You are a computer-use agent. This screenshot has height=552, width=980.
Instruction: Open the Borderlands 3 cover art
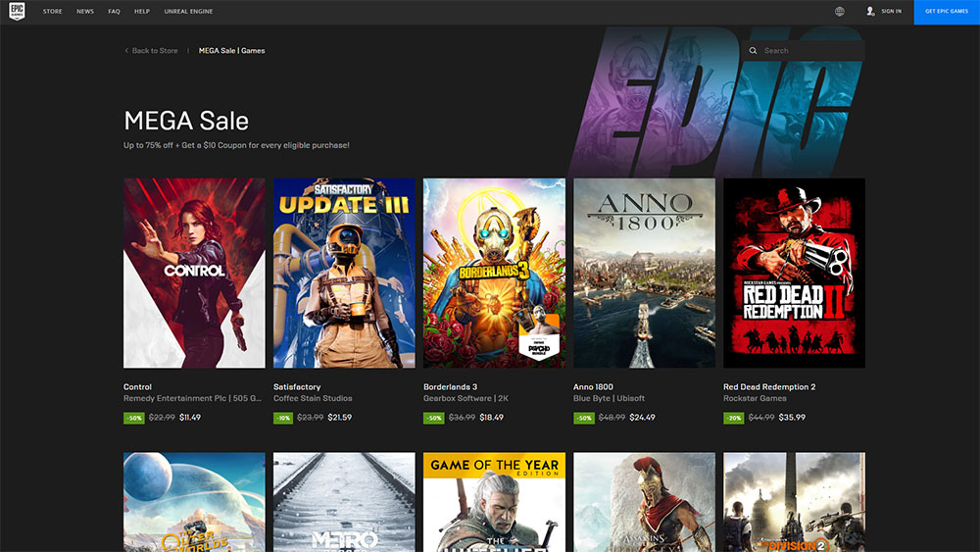point(494,274)
